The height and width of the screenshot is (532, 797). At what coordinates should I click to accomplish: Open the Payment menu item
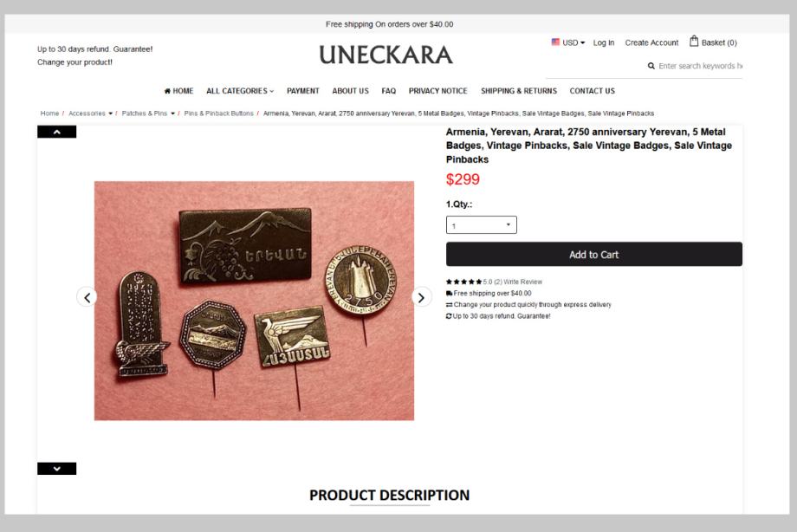[303, 91]
